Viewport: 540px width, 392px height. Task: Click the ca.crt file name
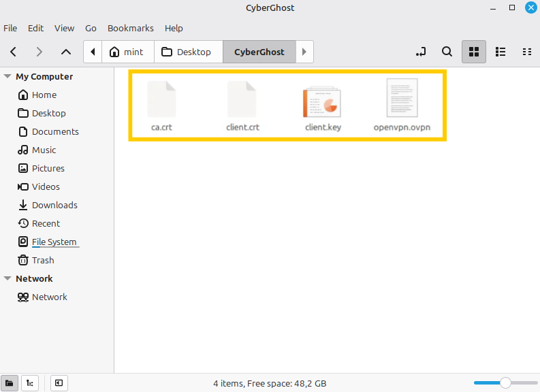[x=161, y=127]
